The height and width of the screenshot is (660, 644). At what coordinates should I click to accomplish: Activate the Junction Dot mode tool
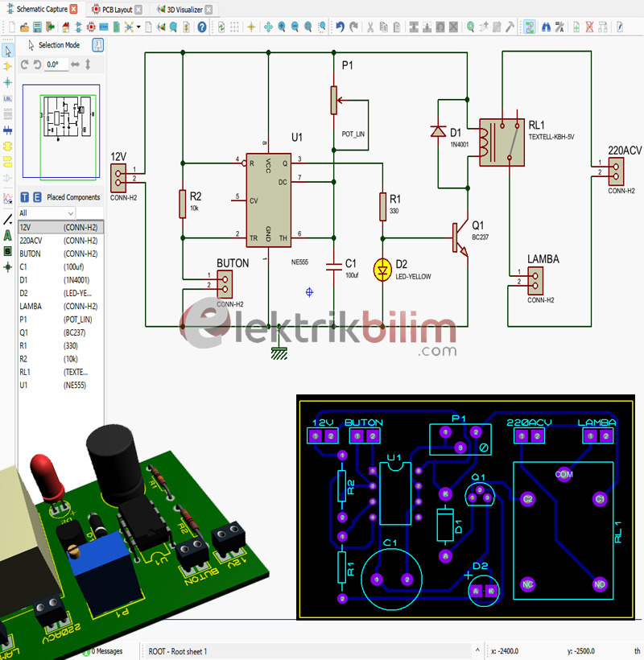[7, 83]
